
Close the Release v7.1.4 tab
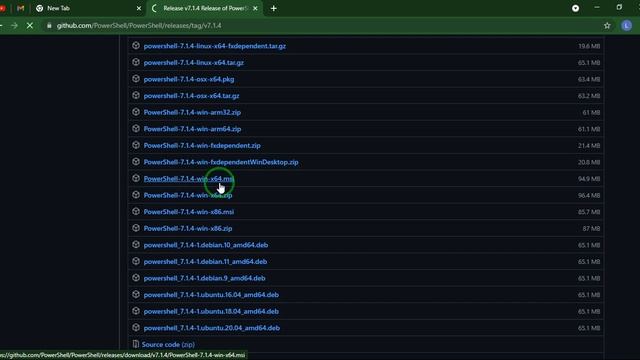255,8
